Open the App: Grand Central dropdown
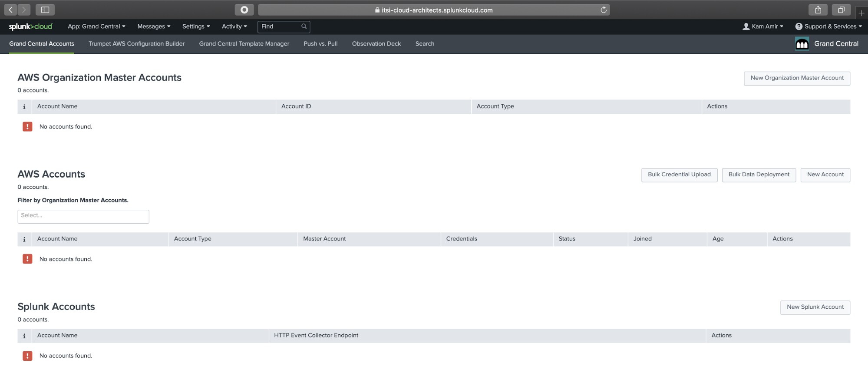Image resolution: width=868 pixels, height=386 pixels. (x=96, y=26)
